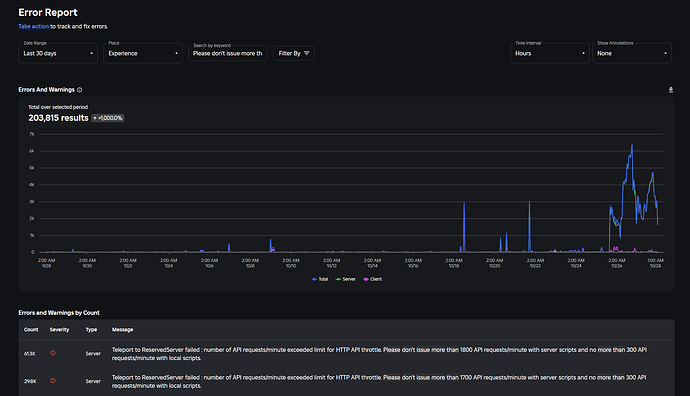Sort by the Type column header
The width and height of the screenshot is (690, 396).
91,330
